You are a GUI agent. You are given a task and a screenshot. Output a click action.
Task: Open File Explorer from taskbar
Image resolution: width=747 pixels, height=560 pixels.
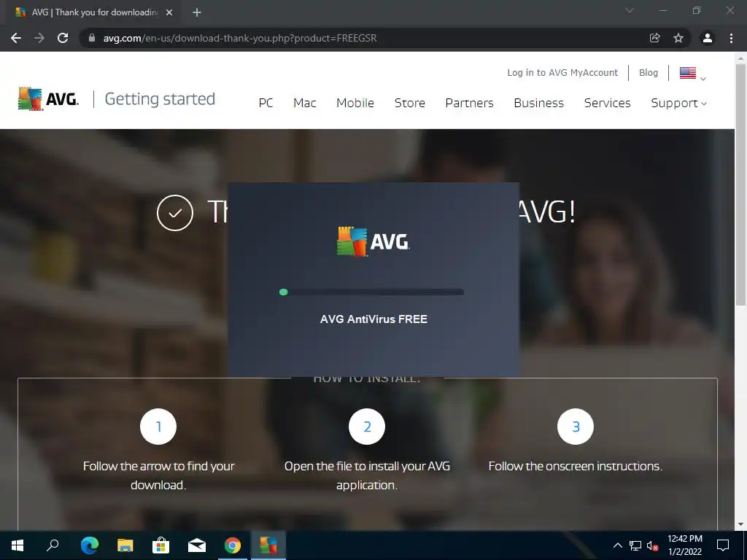[x=125, y=545]
